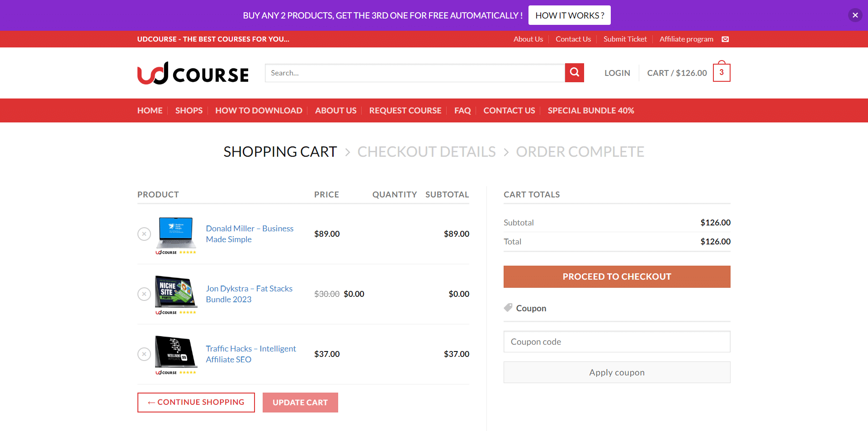Click the UDCOURSE logo
This screenshot has width=868, height=431.
(192, 73)
